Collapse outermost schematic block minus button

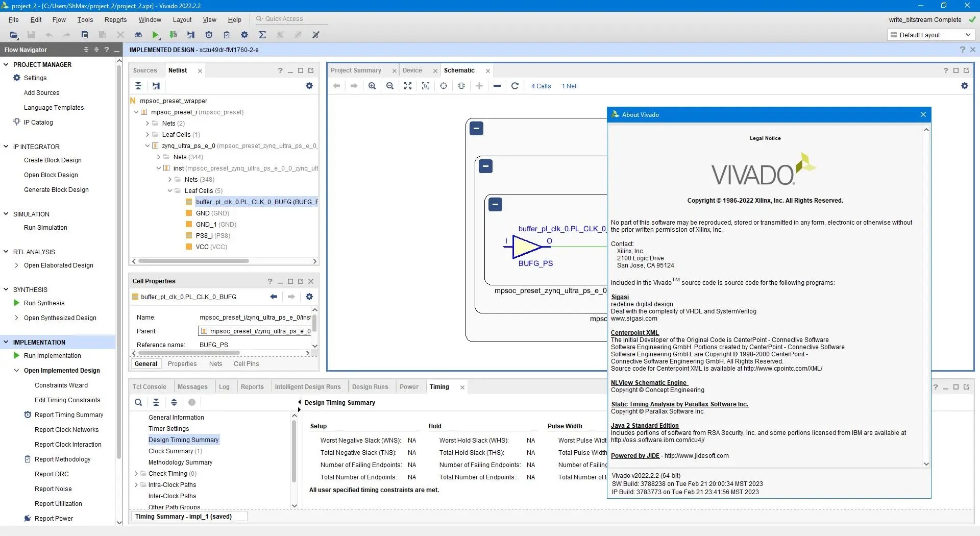point(476,129)
